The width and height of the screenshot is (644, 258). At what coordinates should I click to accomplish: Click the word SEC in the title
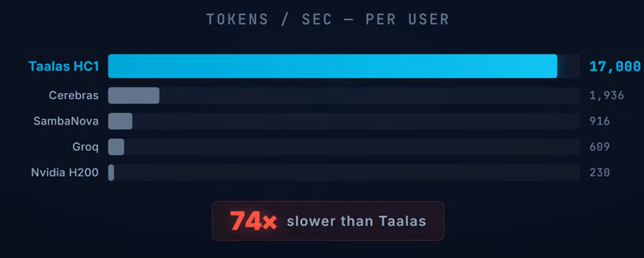317,19
